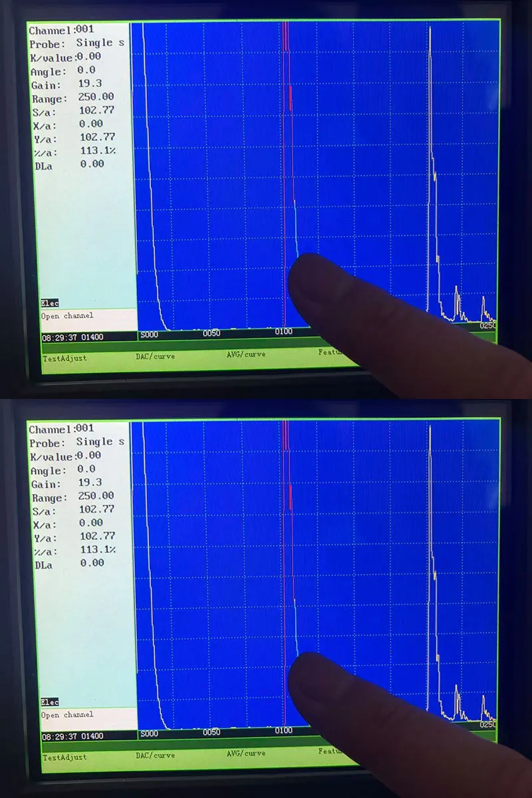Viewport: 532px width, 798px height.
Task: Click 0050 axis label in lower photo
Action: coord(211,732)
